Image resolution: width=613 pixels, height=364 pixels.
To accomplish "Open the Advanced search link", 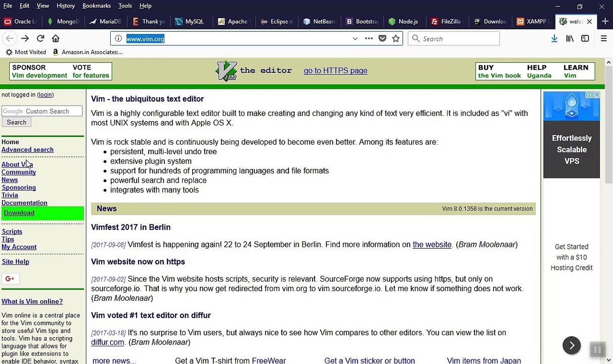I will click(x=27, y=150).
